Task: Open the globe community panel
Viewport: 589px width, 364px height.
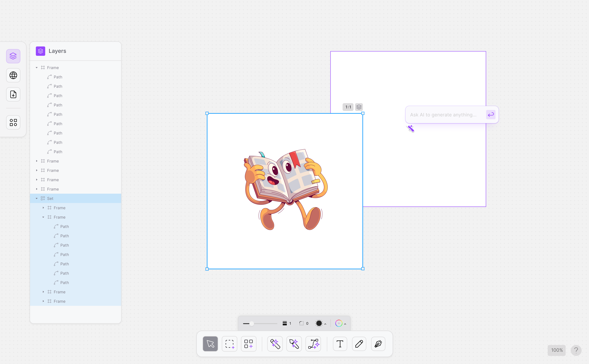Action: click(x=13, y=75)
